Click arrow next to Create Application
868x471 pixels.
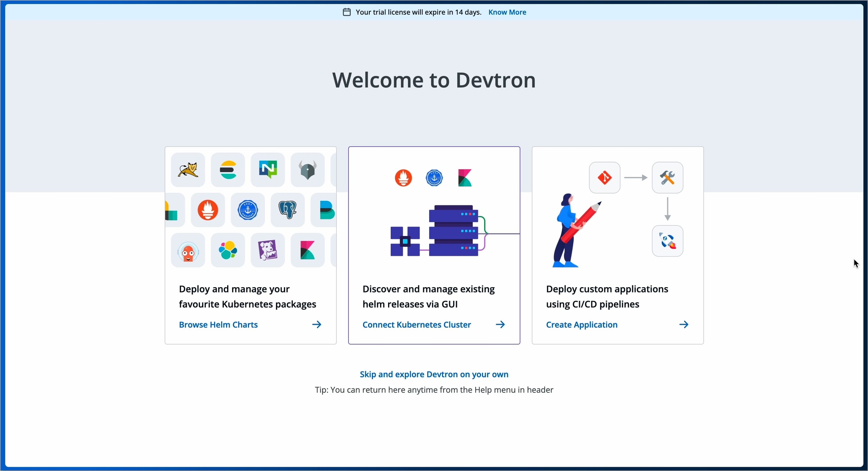coord(684,324)
